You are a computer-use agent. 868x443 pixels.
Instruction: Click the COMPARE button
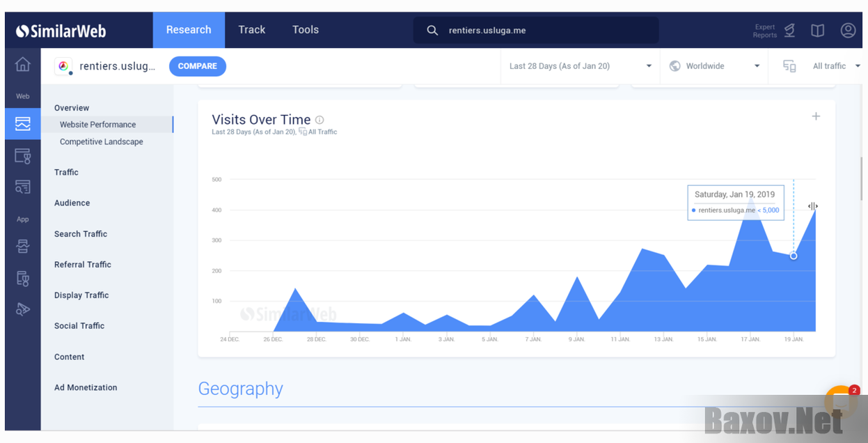198,66
